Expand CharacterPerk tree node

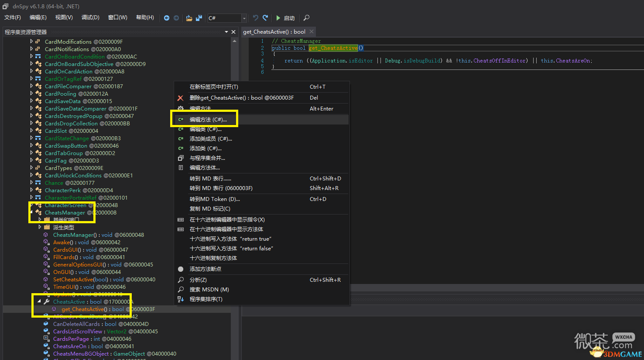click(x=31, y=190)
